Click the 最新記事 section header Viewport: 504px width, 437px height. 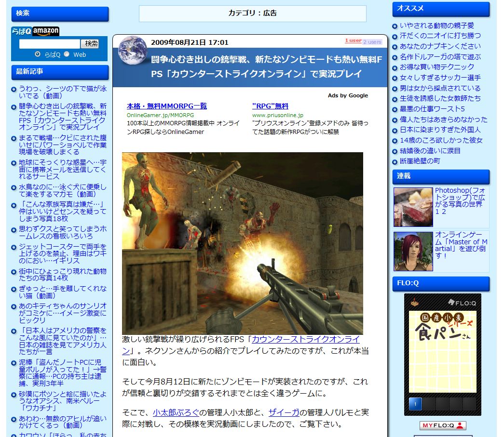(x=60, y=72)
